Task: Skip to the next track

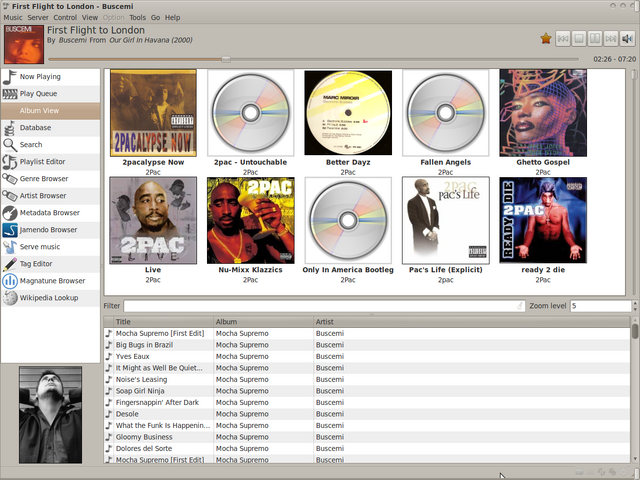Action: 611,39
